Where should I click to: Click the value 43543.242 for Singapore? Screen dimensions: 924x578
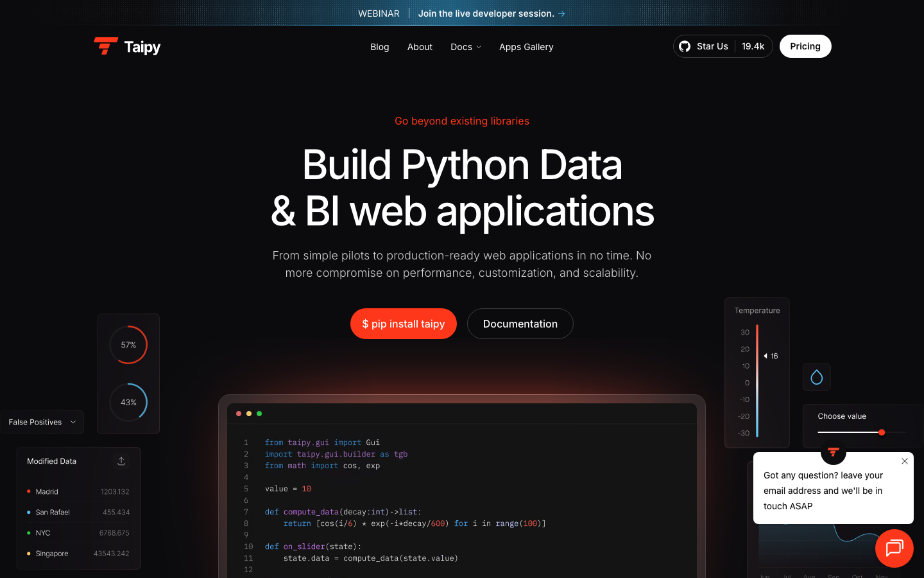(112, 554)
